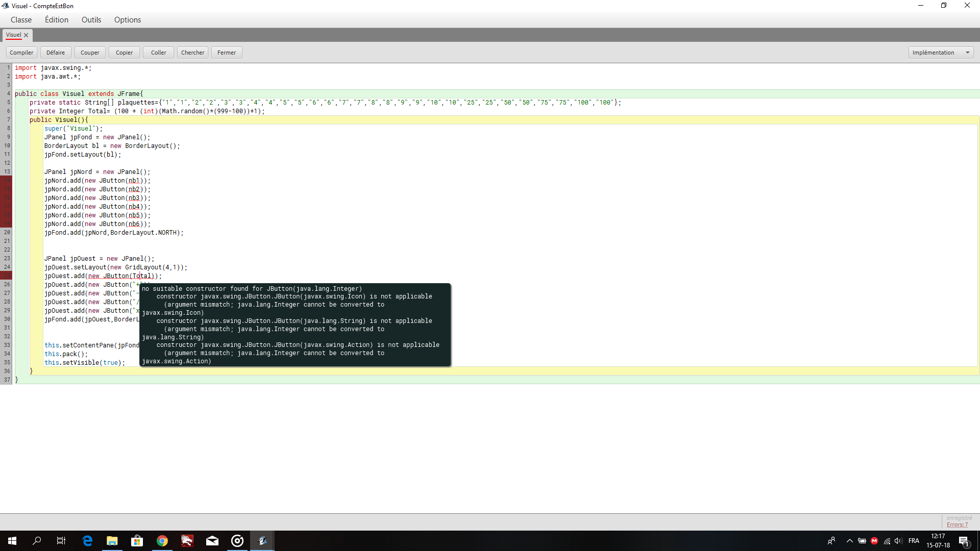The height and width of the screenshot is (551, 980).
Task: Click the error count indicator bottom right
Action: [x=957, y=525]
